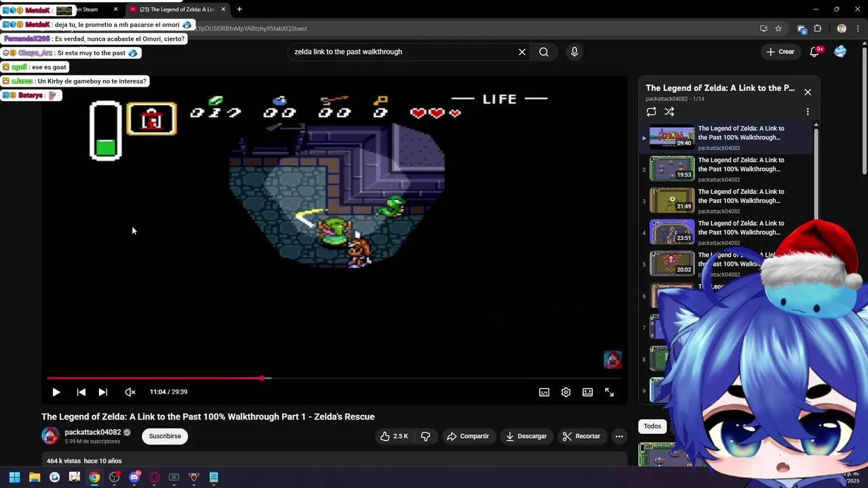Open File Explorer from the taskbar
Viewport: 868px width, 488px height.
[x=35, y=477]
